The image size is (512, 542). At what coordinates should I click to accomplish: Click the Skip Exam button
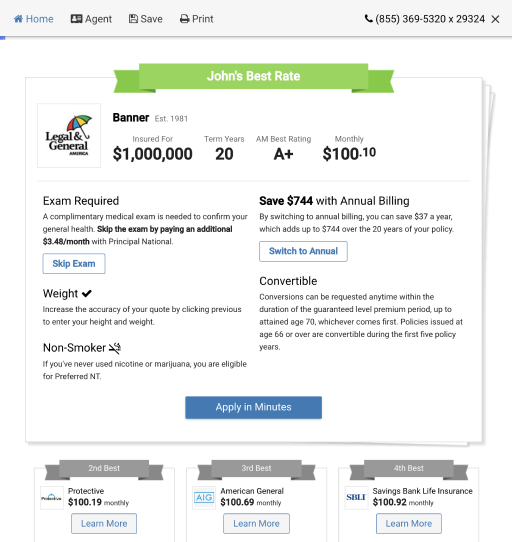point(74,264)
